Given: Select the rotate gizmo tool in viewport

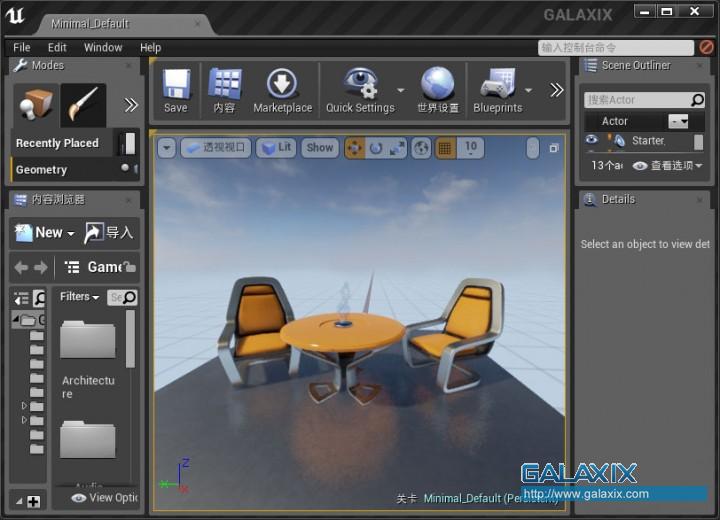Looking at the screenshot, I should click(x=376, y=148).
